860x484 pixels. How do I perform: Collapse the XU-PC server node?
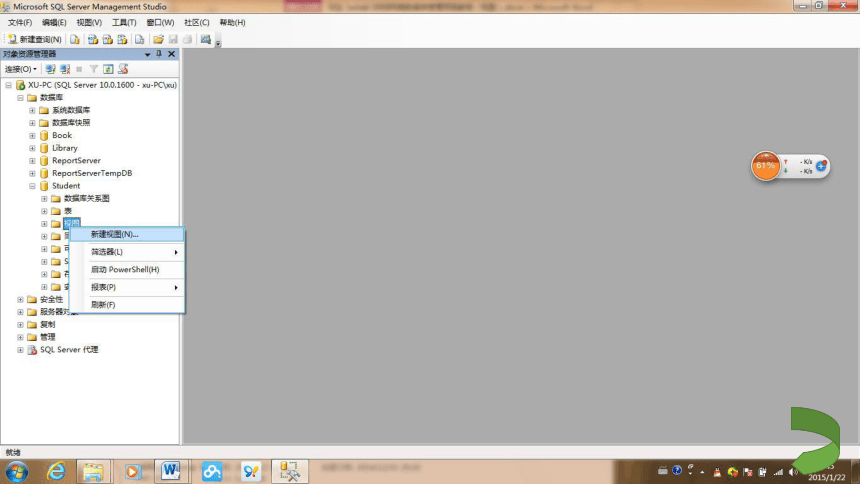8,85
